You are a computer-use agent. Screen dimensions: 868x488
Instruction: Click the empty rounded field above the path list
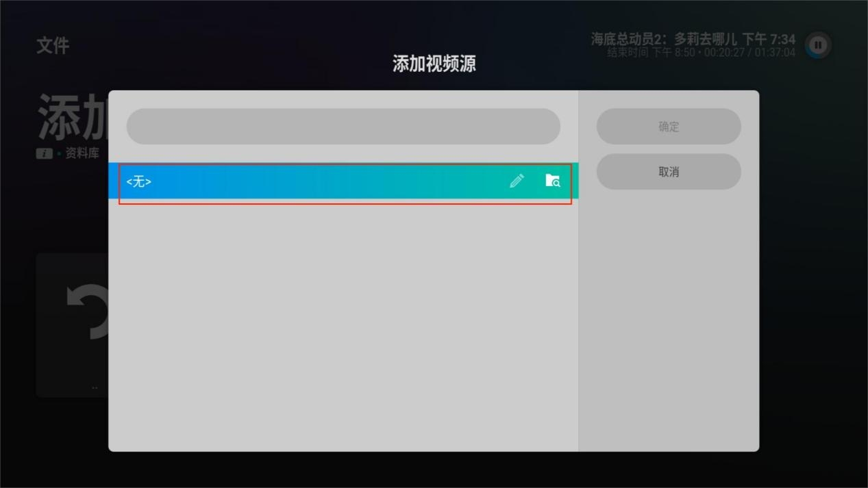click(x=343, y=127)
